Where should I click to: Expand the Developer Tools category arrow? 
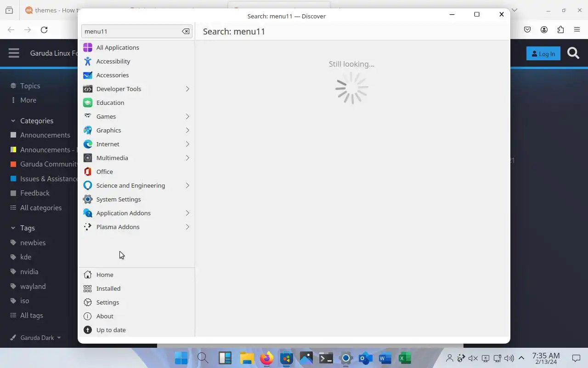[x=187, y=89]
